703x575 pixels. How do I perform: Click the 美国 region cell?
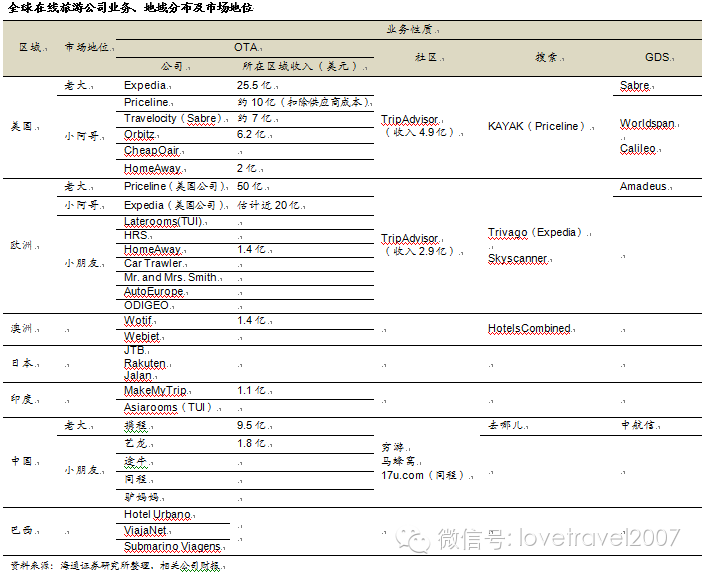(x=22, y=126)
